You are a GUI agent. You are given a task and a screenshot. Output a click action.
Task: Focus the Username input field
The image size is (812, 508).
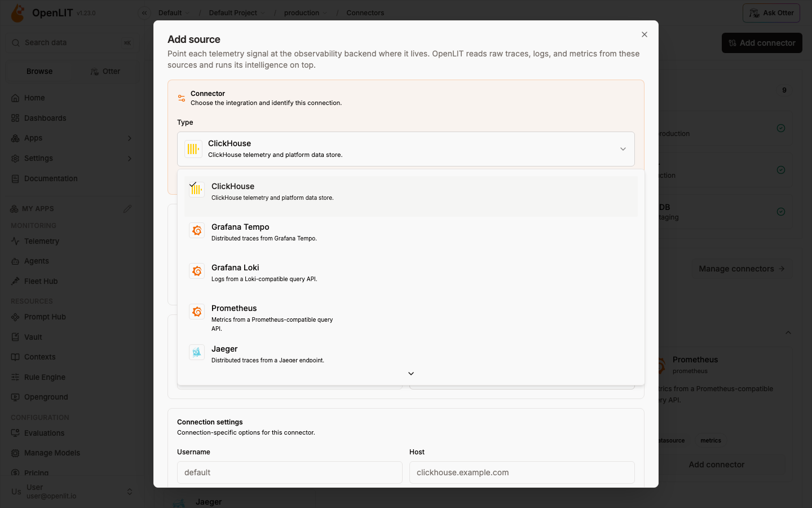[290, 472]
